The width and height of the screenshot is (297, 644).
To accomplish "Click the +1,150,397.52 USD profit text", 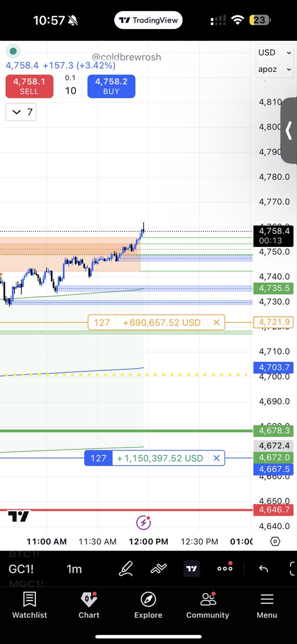I will (x=160, y=458).
